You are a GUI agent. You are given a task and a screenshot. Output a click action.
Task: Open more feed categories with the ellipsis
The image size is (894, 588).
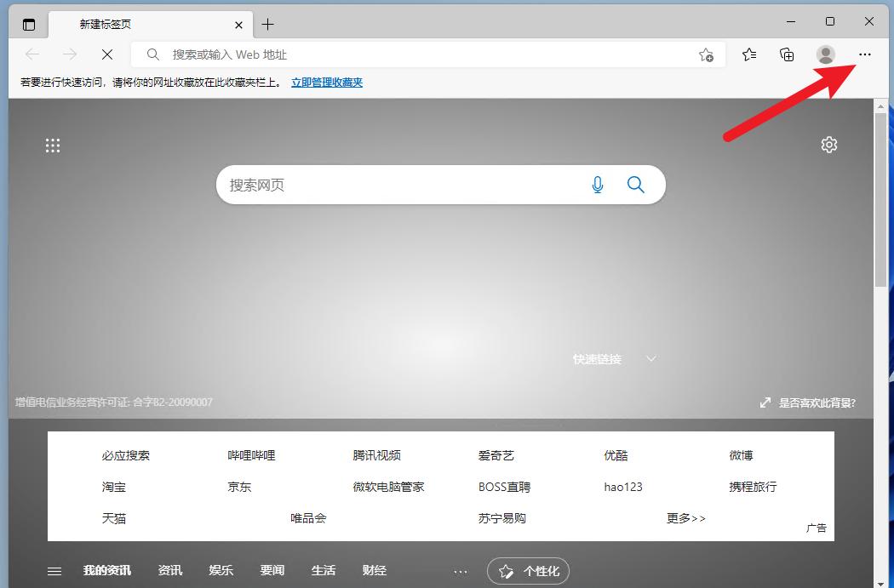click(461, 571)
